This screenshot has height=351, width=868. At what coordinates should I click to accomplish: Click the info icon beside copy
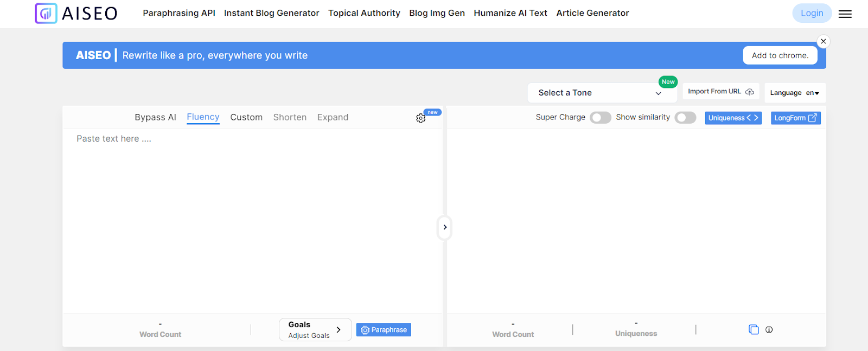click(x=769, y=329)
